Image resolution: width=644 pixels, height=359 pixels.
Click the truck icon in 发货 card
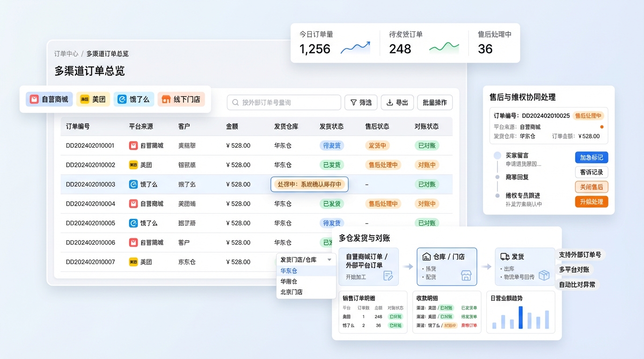[x=505, y=257]
